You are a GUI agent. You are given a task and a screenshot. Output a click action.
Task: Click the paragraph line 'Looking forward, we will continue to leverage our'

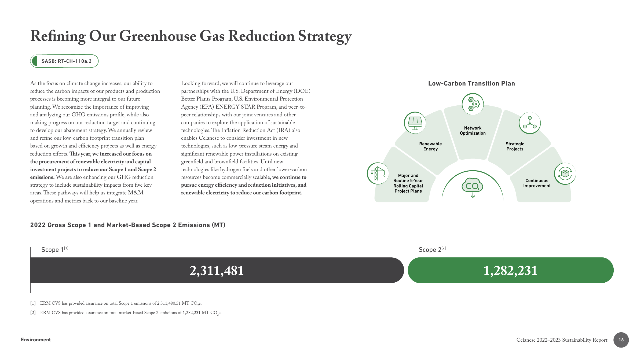(x=237, y=83)
